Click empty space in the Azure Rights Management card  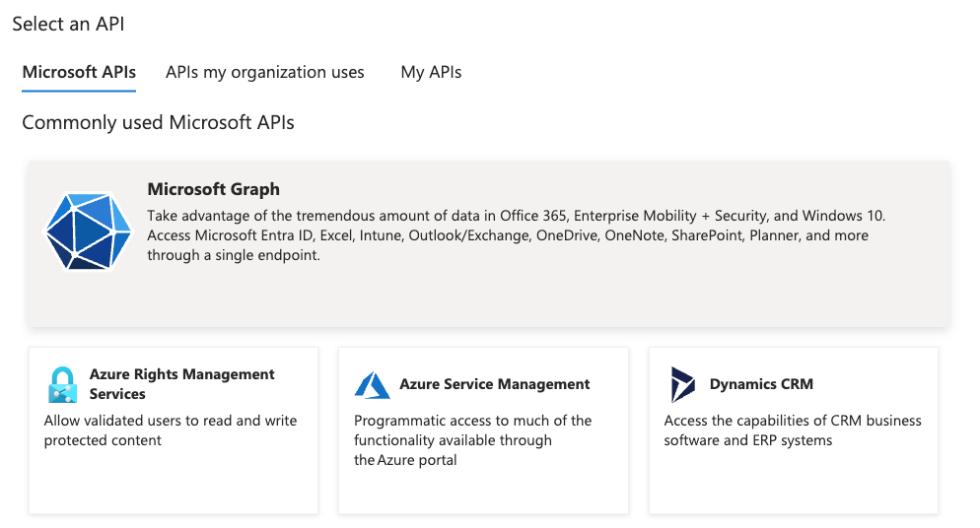[x=173, y=483]
